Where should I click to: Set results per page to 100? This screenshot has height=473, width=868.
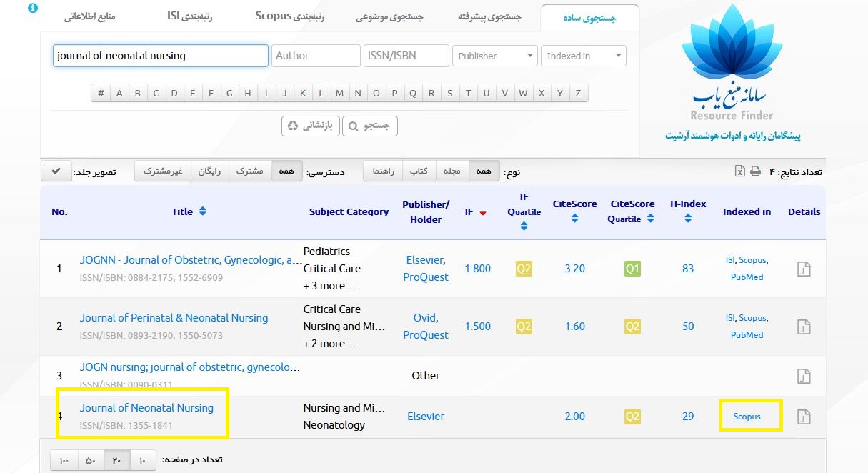[64, 460]
